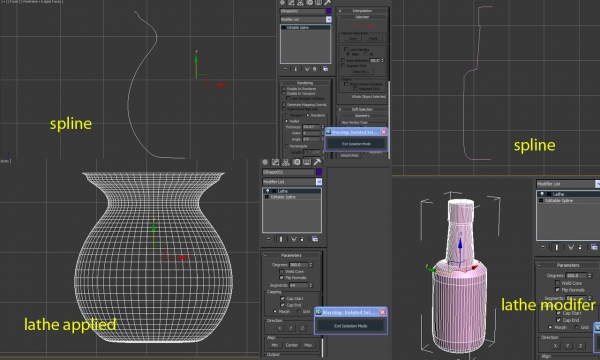This screenshot has width=600, height=360.
Task: Toggle Show End Result in the vase Lathe panel
Action: tap(281, 239)
